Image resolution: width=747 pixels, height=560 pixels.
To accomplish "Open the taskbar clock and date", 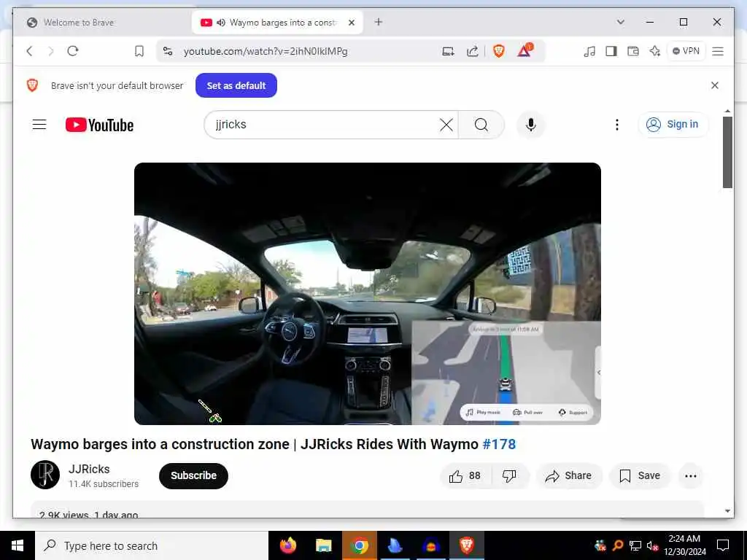I will pyautogui.click(x=684, y=545).
